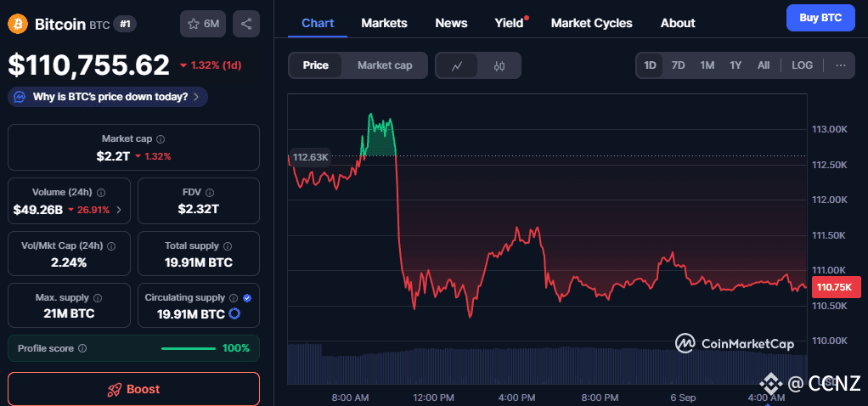Screen dimensions: 868x406
Task: Click the $2.32T FDV value
Action: click(198, 209)
